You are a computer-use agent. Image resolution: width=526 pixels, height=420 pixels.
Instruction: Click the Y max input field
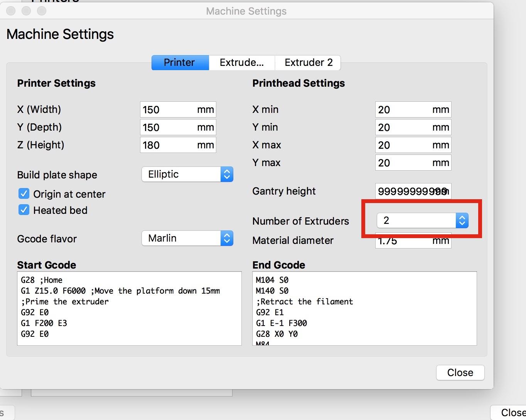pyautogui.click(x=413, y=163)
